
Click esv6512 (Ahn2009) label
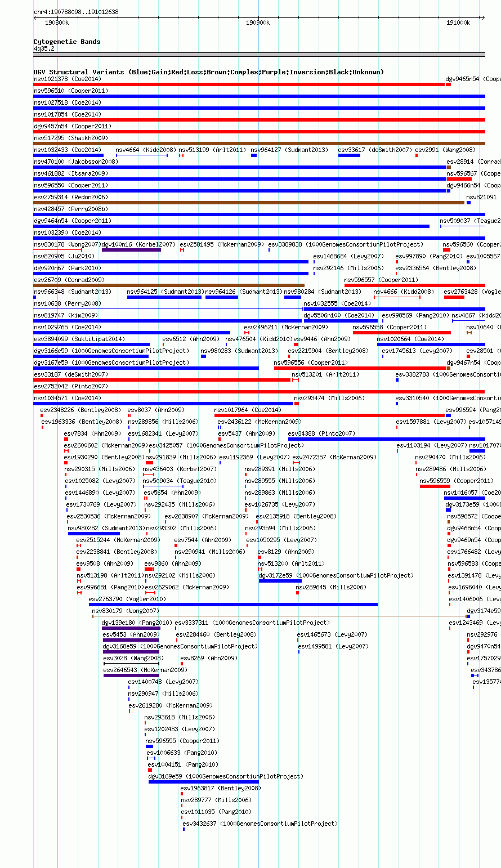click(x=191, y=339)
